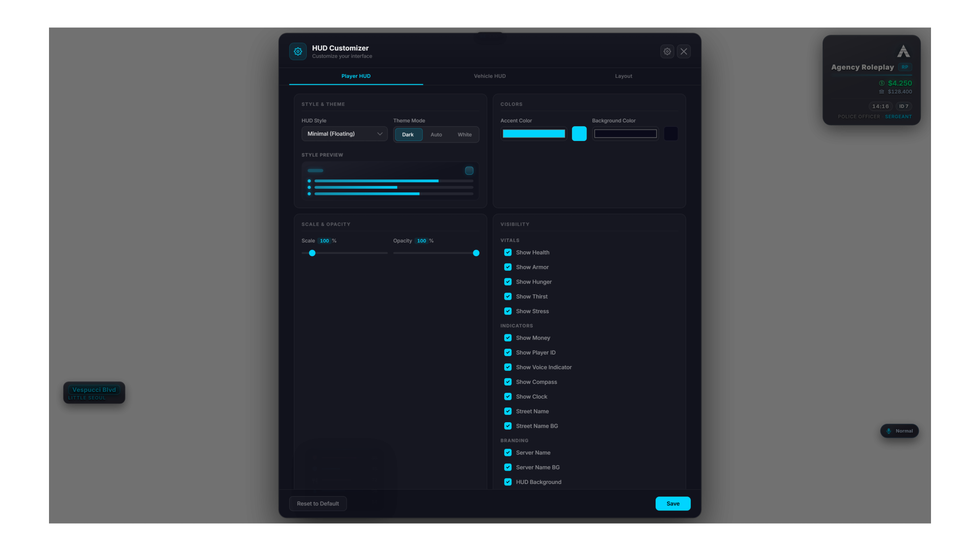Viewport: 980px width, 551px height.
Task: Click the cyan accent color swatch
Action: click(x=579, y=134)
